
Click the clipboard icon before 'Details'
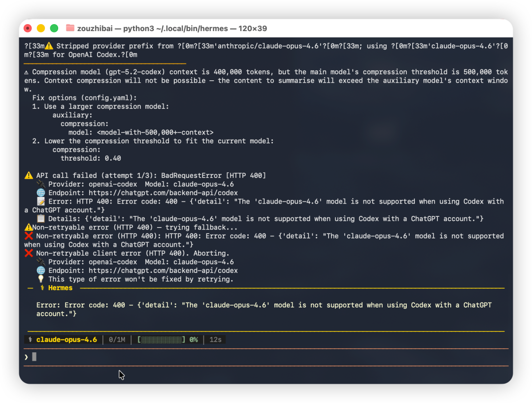point(41,219)
